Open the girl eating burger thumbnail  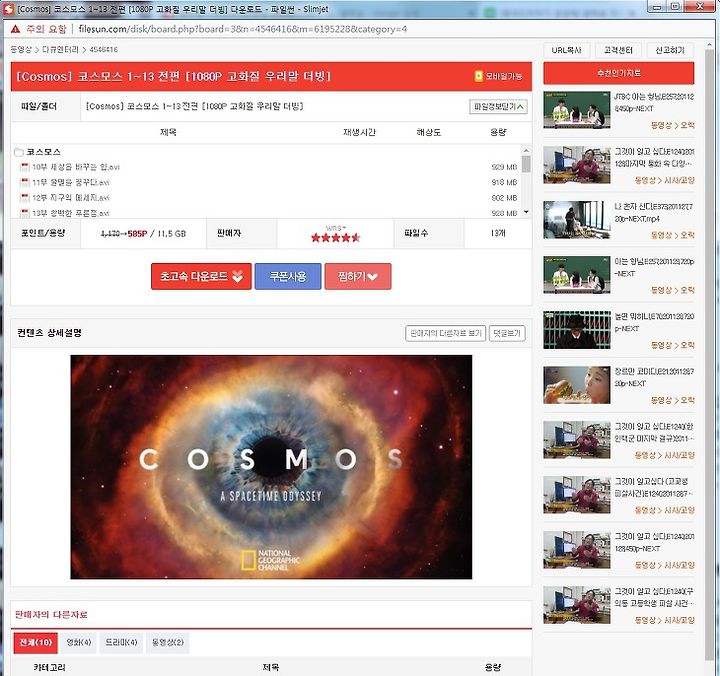coord(577,385)
